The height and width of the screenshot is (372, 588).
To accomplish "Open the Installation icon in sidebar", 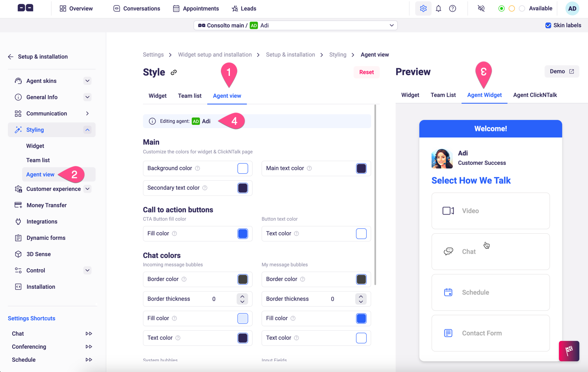I will tap(18, 286).
